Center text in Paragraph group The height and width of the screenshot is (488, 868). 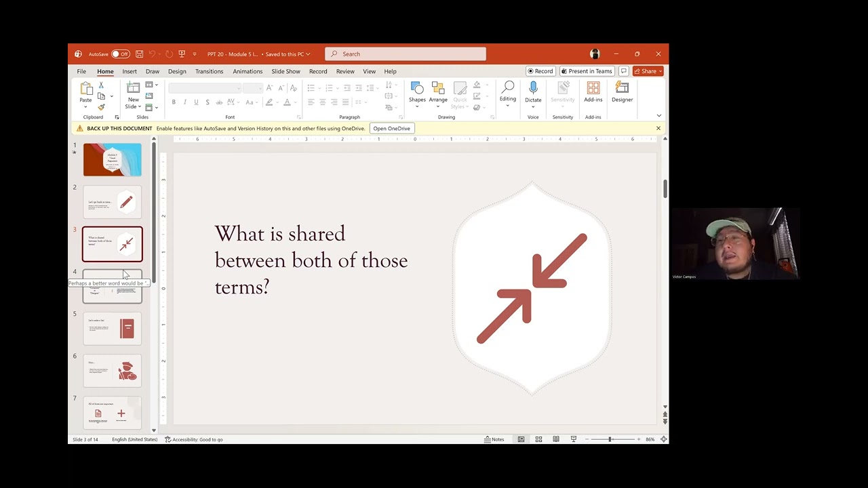[x=322, y=102]
